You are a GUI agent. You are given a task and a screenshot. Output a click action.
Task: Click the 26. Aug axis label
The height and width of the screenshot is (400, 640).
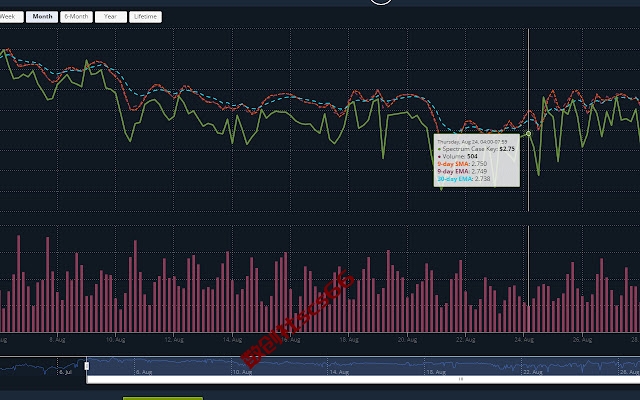tap(582, 340)
